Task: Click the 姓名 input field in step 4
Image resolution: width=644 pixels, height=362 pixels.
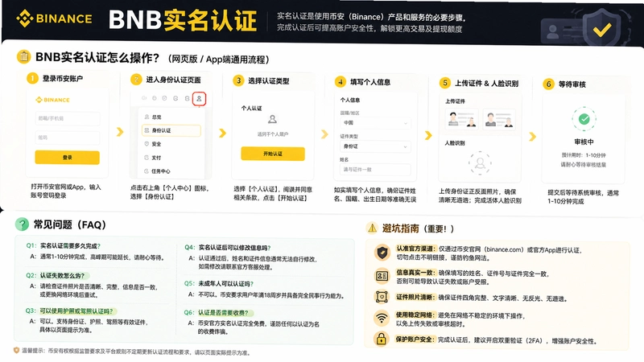Action: pyautogui.click(x=375, y=169)
